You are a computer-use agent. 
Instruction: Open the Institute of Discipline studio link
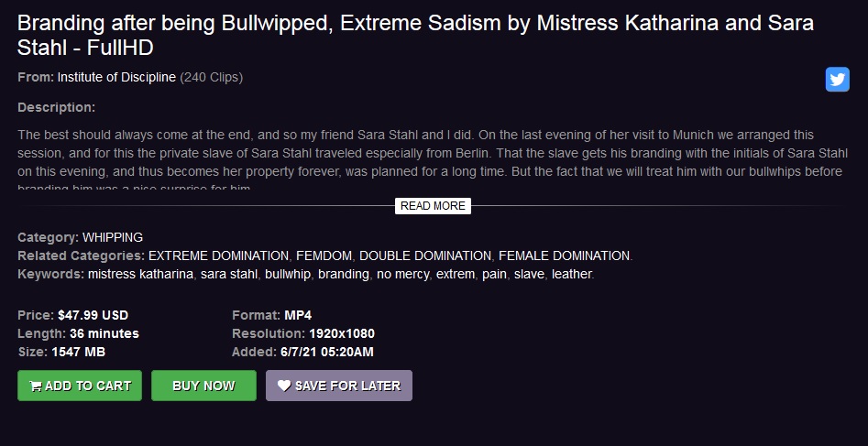coord(116,78)
